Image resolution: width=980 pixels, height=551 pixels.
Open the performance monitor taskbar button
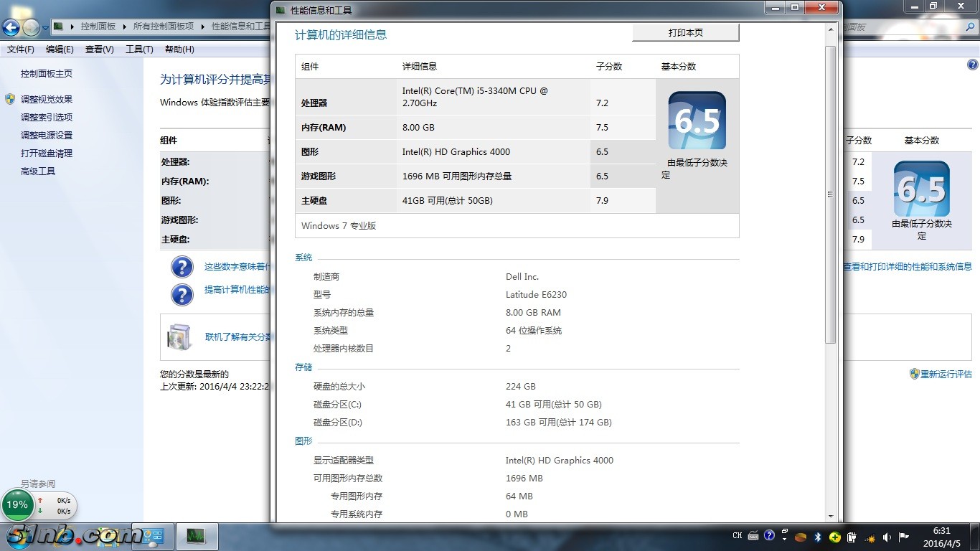pyautogui.click(x=195, y=536)
